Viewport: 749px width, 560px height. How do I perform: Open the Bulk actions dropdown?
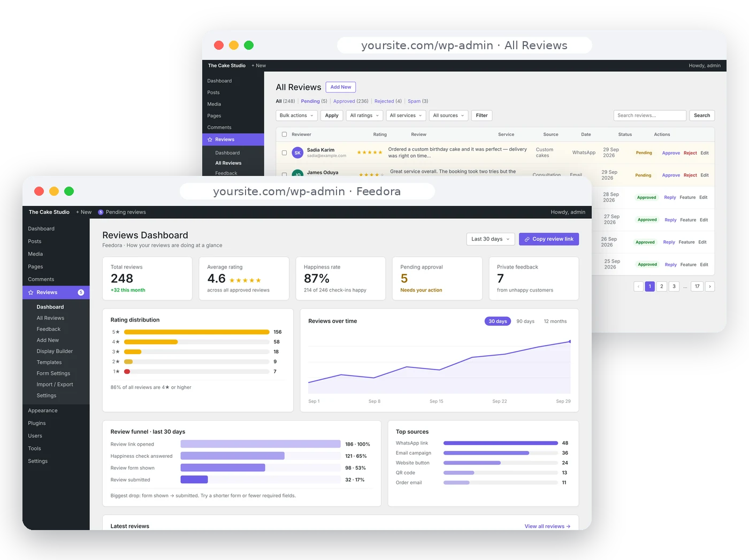tap(297, 116)
